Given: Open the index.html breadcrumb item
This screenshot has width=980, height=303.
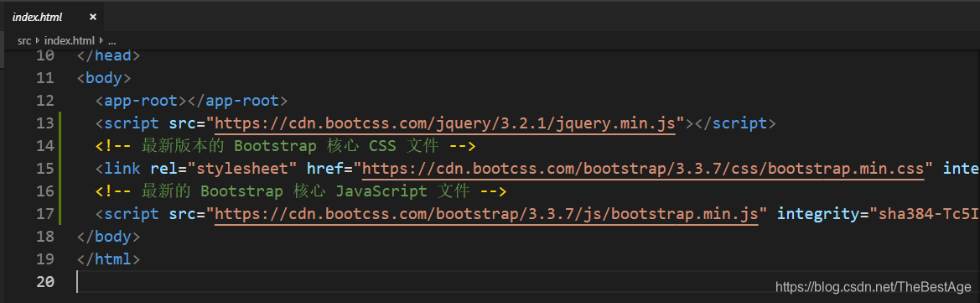Looking at the screenshot, I should (x=69, y=40).
